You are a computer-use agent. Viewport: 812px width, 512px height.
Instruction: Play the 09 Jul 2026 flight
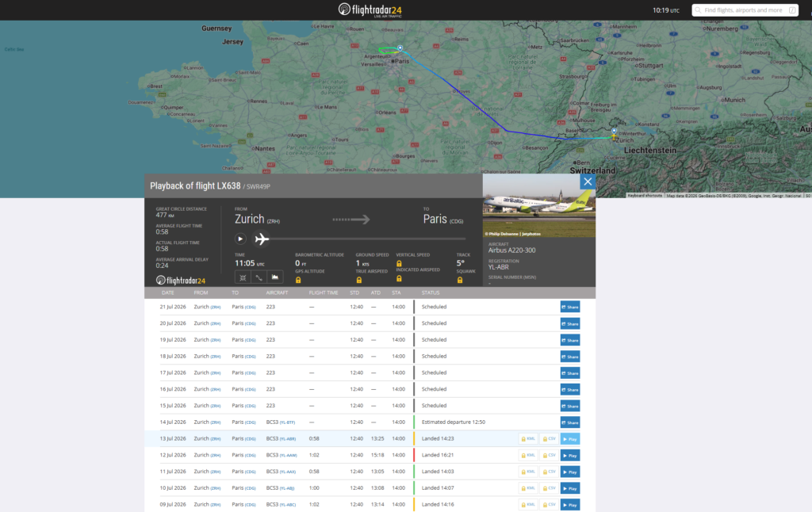[x=569, y=505]
